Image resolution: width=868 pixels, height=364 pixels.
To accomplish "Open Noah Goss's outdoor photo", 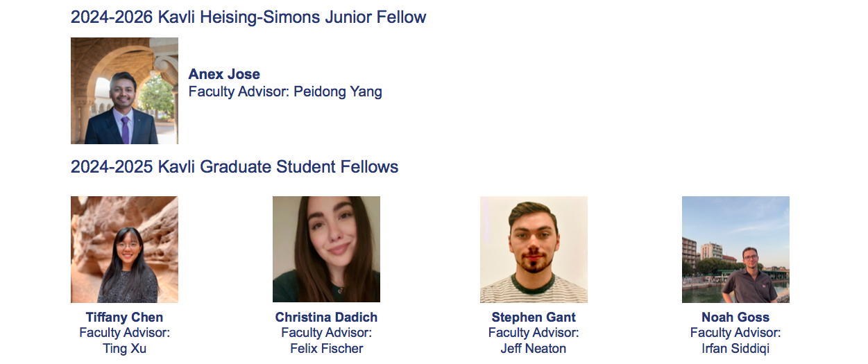I will click(x=735, y=250).
